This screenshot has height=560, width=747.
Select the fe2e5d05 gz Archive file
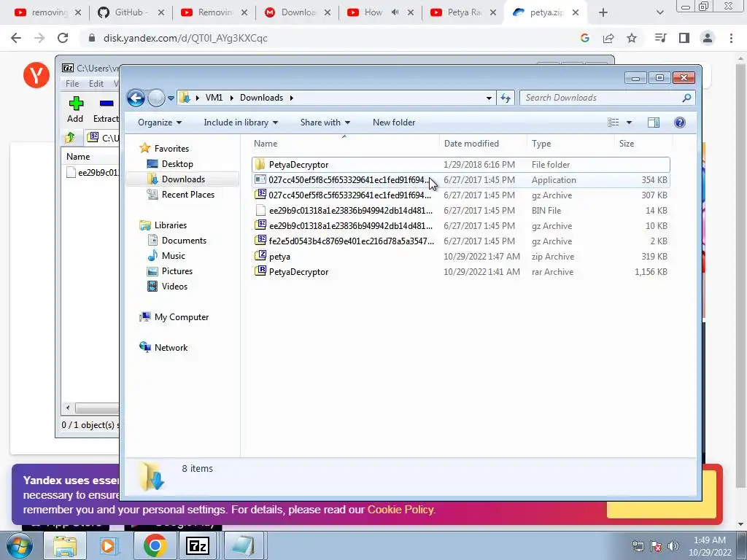click(x=461, y=241)
